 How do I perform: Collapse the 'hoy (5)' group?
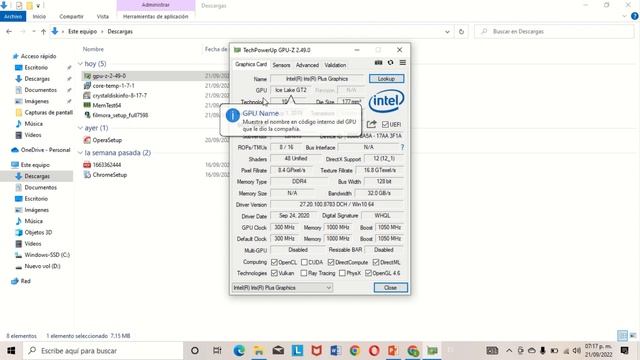80,64
